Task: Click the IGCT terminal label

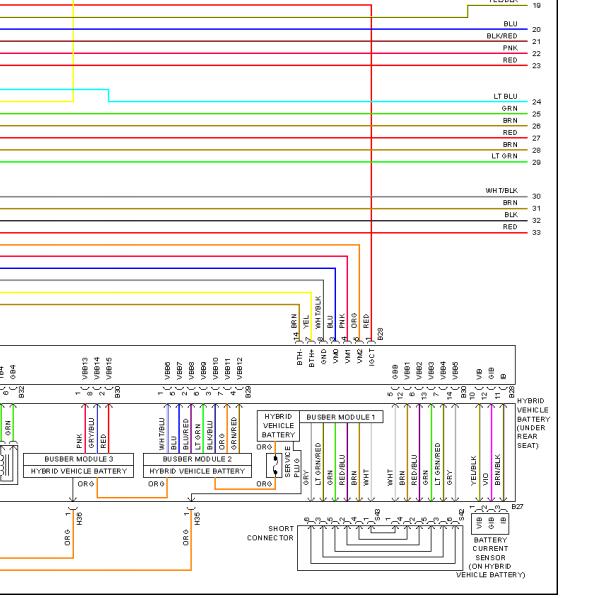Action: point(371,357)
